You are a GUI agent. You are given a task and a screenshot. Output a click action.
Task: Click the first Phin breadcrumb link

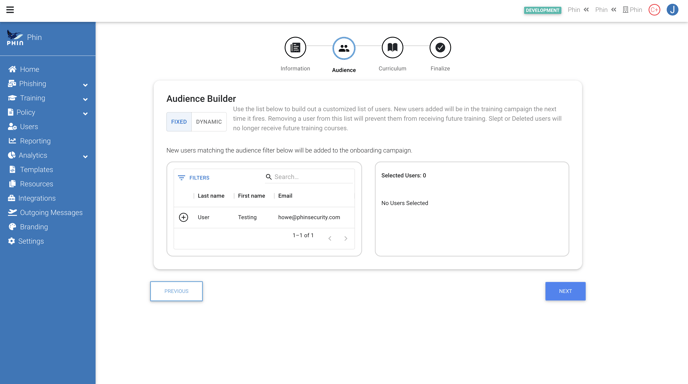pyautogui.click(x=573, y=10)
